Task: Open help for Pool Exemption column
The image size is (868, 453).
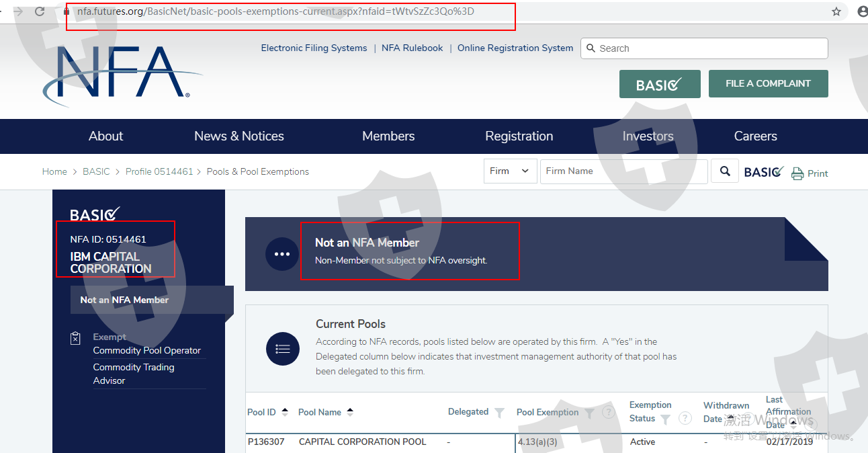Action: 608,413
